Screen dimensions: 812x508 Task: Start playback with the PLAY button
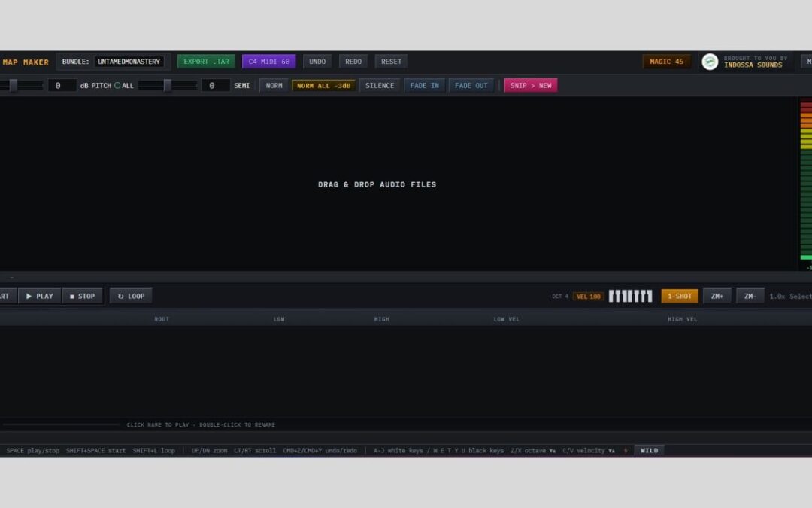coord(40,296)
